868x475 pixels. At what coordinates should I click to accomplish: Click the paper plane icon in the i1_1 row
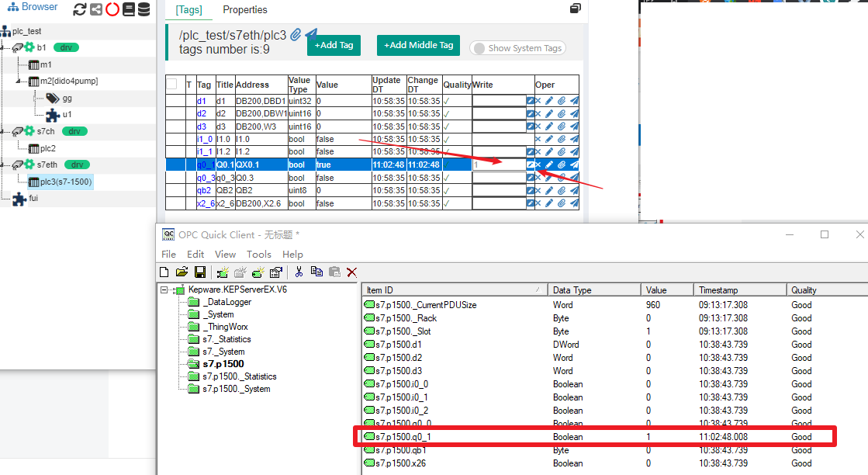click(x=574, y=151)
